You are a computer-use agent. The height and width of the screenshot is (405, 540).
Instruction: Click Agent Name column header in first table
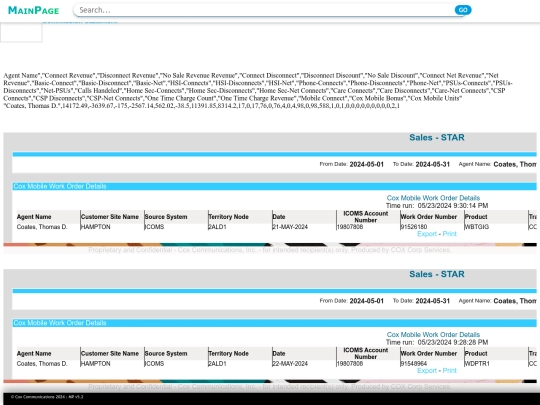34,217
